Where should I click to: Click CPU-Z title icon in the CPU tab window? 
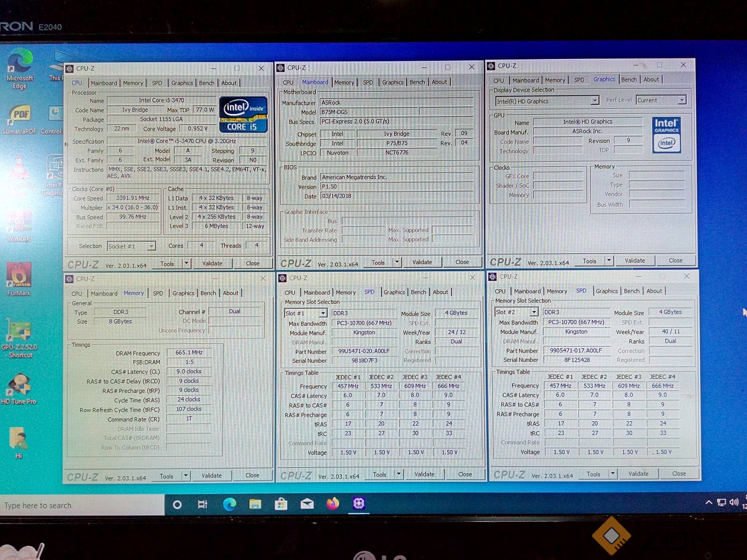point(70,69)
